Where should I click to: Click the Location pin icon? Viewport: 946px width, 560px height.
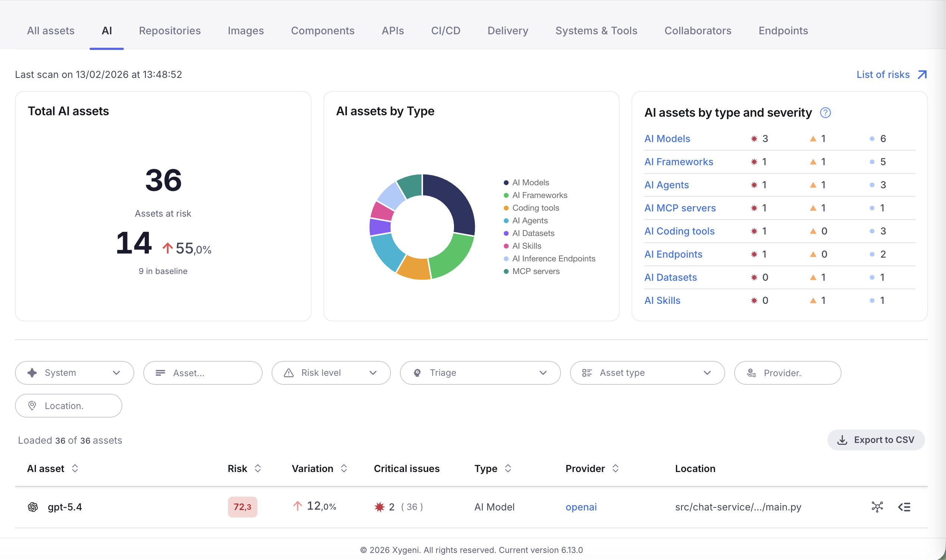(x=32, y=406)
